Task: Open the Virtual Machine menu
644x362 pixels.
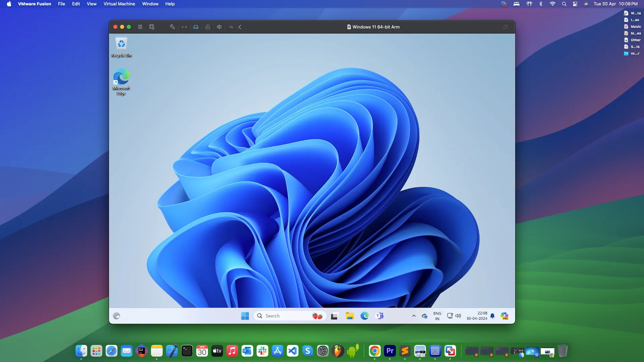Action: pos(119,4)
